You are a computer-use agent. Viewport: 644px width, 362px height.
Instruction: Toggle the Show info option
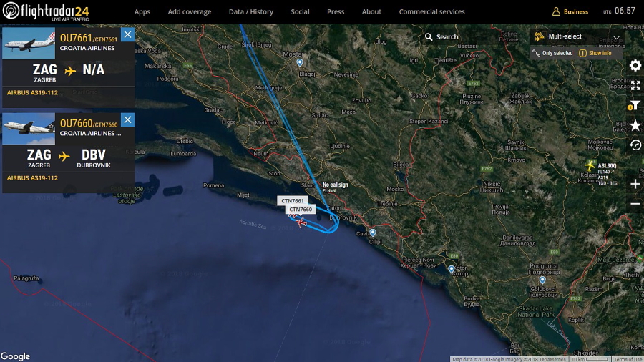595,53
